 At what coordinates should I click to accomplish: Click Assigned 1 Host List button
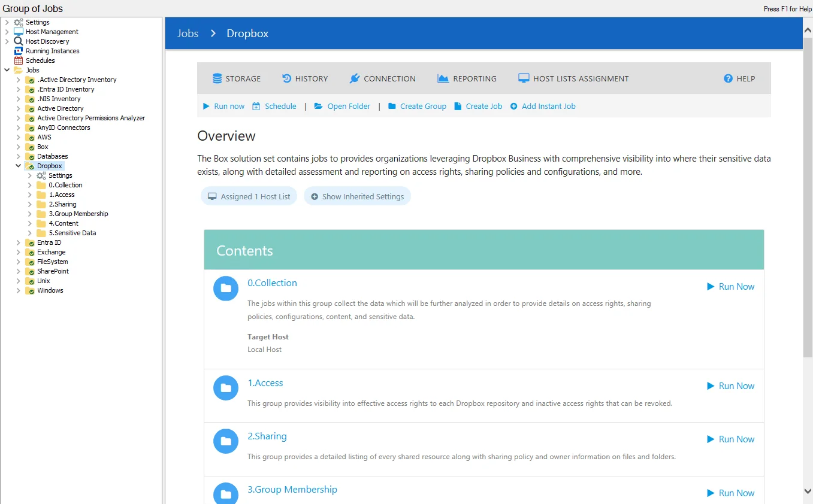coord(249,196)
